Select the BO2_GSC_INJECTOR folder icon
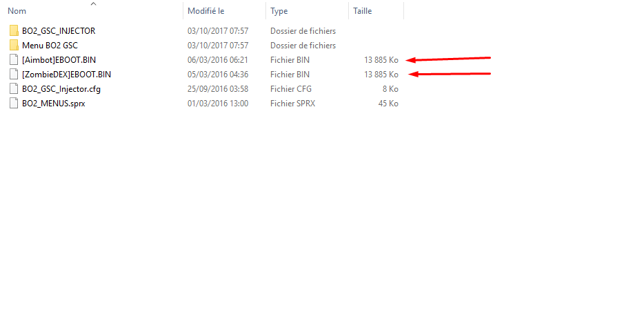 (x=14, y=31)
